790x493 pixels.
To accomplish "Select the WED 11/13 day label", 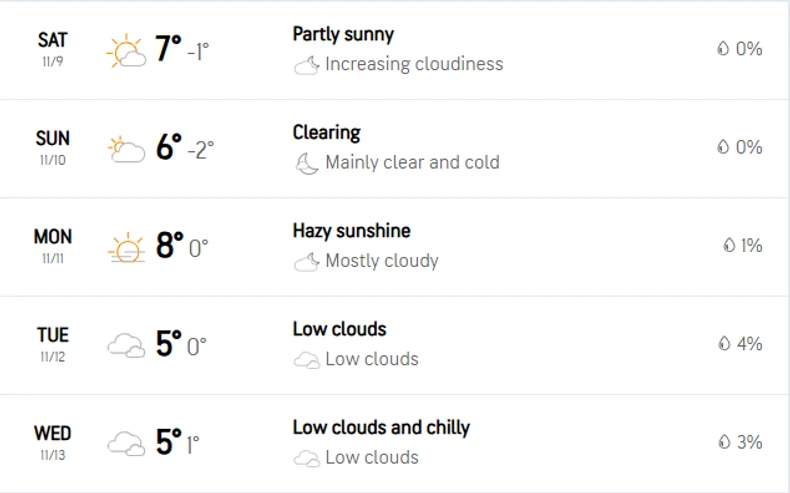I will (x=52, y=442).
